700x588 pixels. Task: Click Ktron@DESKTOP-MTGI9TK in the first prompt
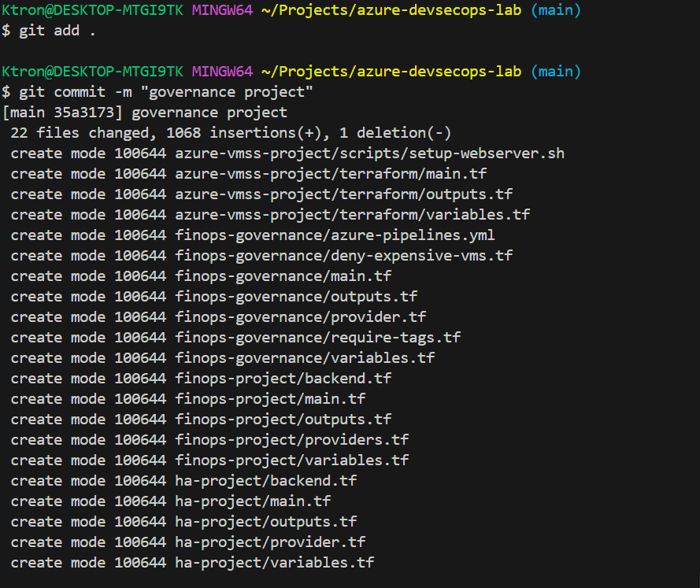click(94, 10)
